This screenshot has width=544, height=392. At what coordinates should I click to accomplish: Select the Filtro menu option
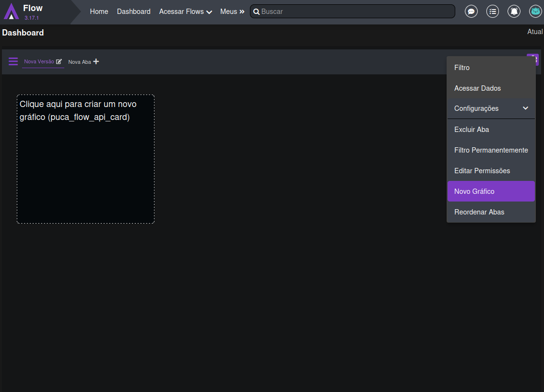(491, 68)
